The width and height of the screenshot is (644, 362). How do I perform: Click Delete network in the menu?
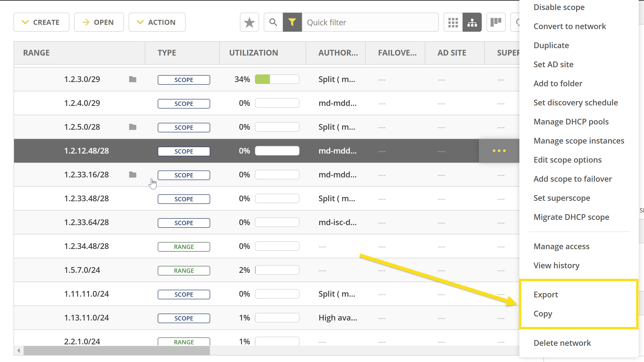pos(562,343)
